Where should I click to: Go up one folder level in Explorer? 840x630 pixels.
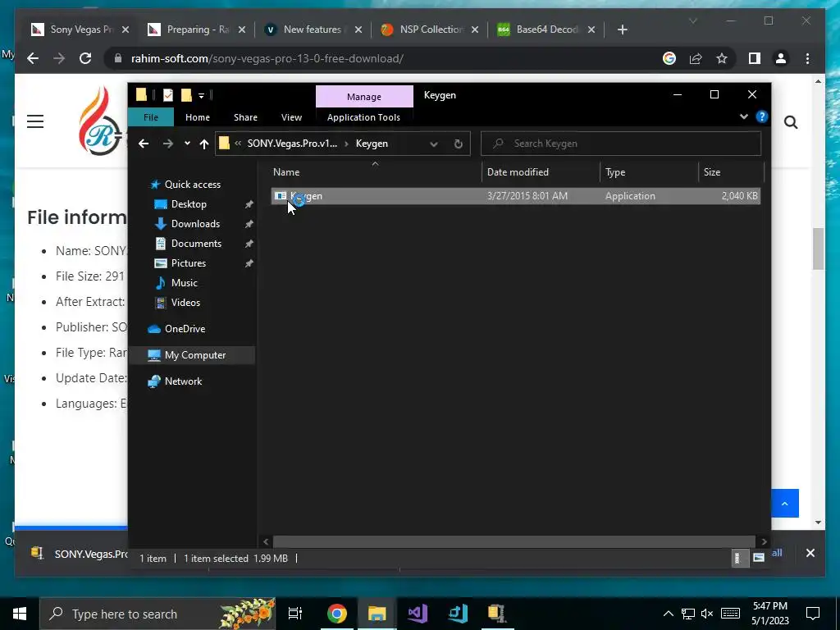pos(203,144)
